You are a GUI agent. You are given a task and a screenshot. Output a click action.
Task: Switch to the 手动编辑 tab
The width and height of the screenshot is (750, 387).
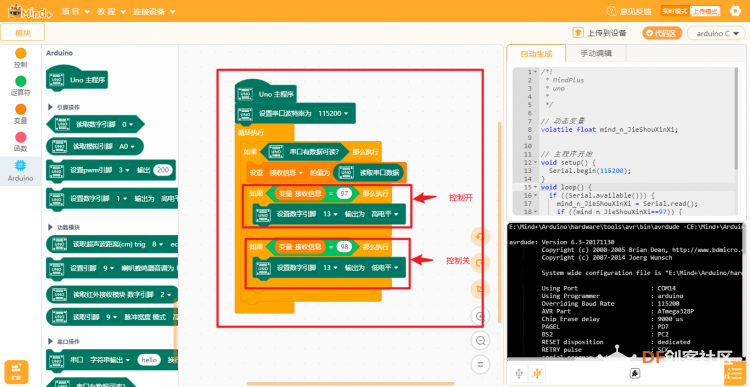596,53
